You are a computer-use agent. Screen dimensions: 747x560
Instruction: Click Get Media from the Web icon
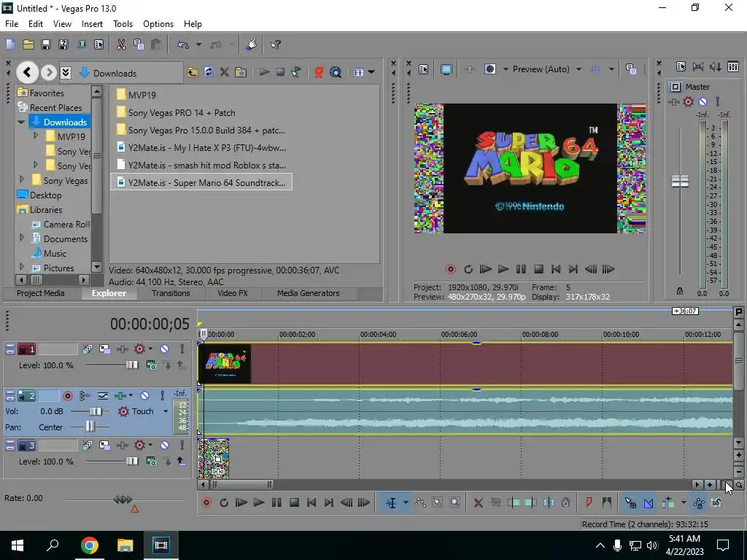click(x=336, y=72)
